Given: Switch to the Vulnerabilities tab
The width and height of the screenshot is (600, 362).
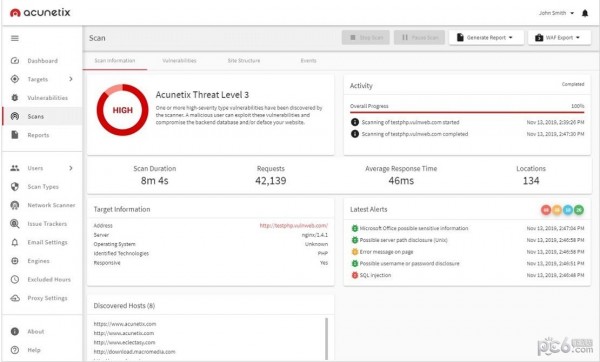Looking at the screenshot, I should 179,60.
